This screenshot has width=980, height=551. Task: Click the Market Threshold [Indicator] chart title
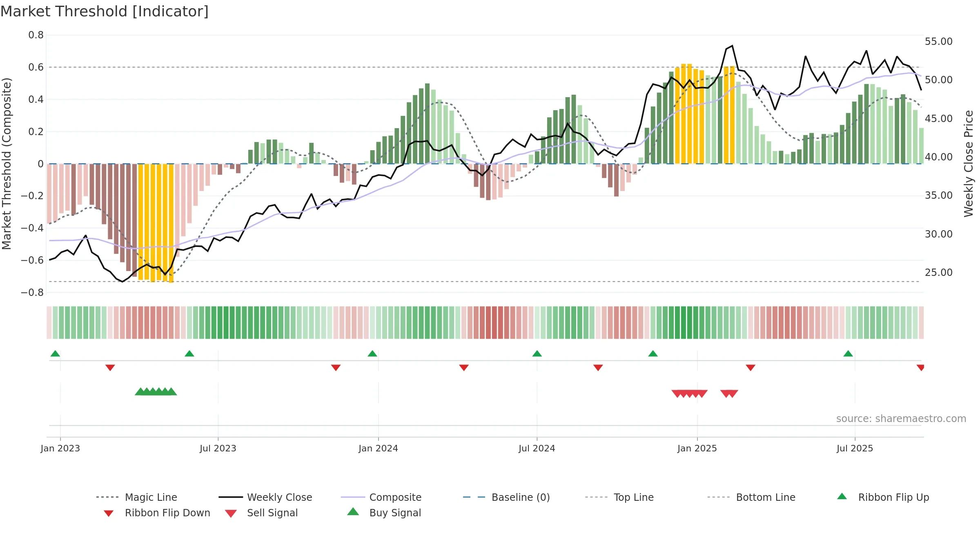click(x=105, y=11)
